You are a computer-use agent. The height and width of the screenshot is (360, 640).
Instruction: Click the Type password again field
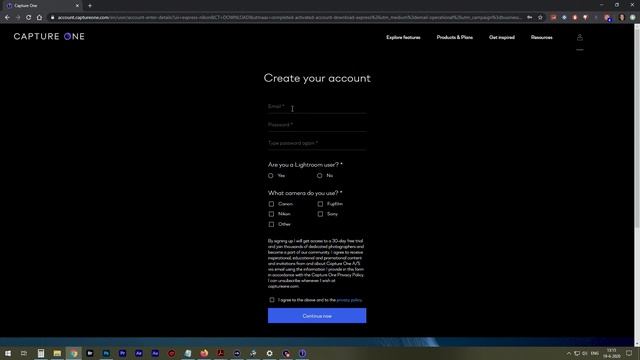[317, 143]
